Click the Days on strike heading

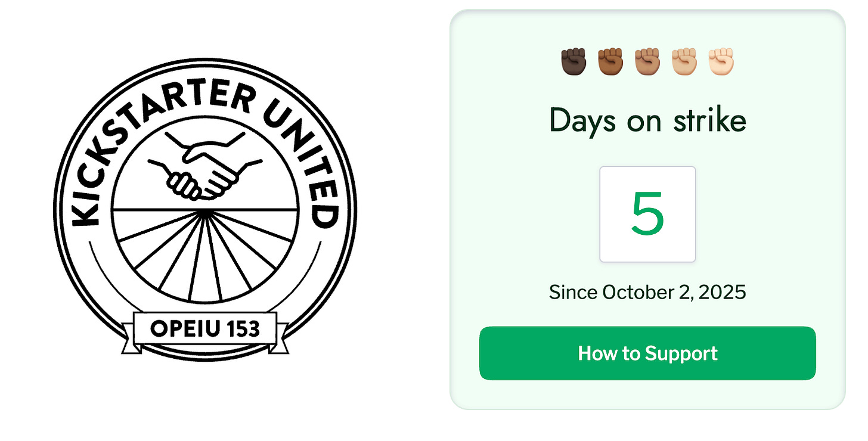pyautogui.click(x=647, y=120)
